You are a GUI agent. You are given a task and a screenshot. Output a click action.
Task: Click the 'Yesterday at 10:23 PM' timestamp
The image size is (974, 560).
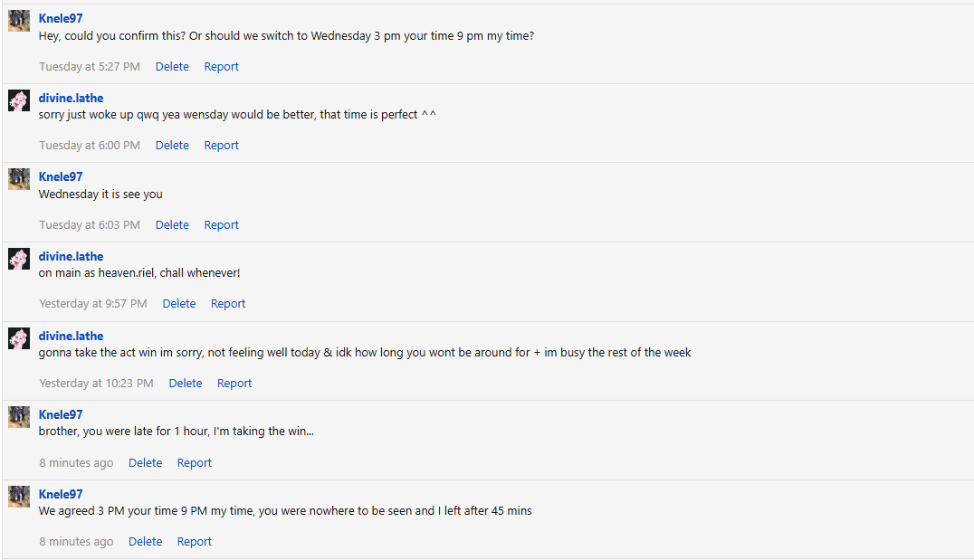tap(96, 383)
